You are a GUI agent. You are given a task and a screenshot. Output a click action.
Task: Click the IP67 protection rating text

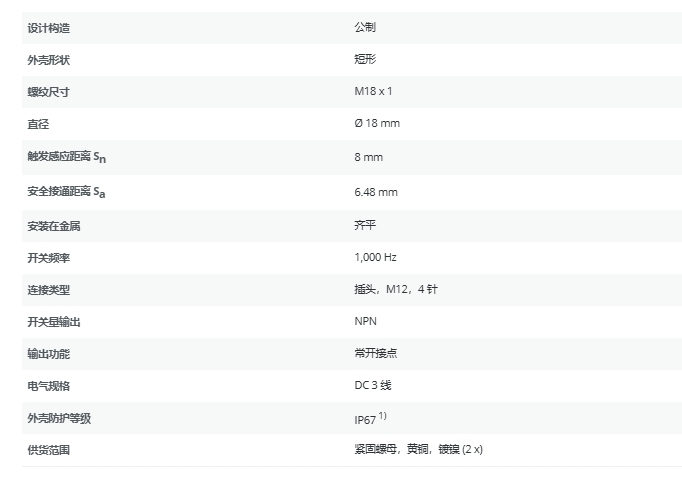365,419
